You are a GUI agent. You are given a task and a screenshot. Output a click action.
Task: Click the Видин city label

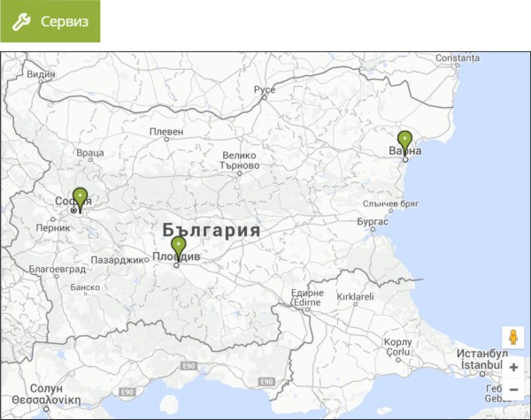click(41, 74)
